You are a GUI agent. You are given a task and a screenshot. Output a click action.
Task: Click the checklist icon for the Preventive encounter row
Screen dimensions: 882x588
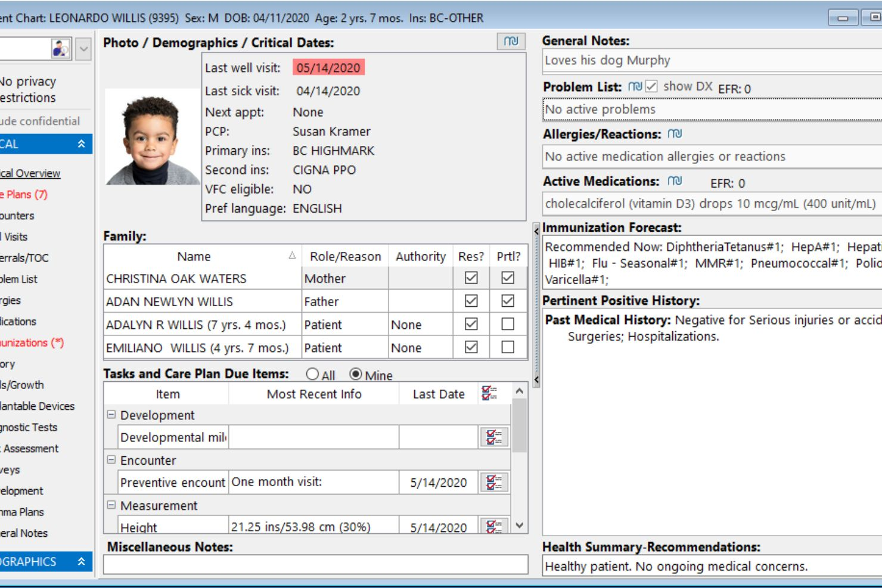pos(494,482)
